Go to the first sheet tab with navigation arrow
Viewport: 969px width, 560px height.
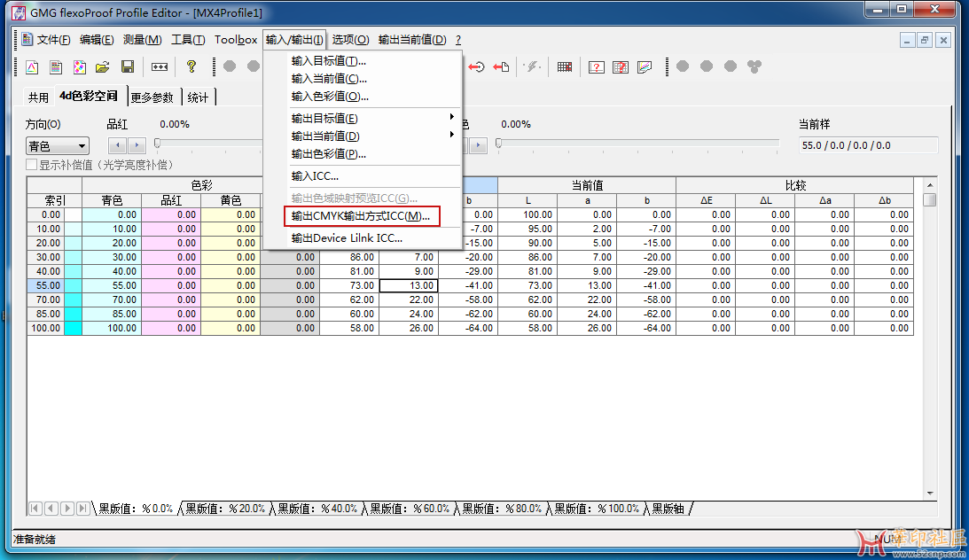coord(35,508)
